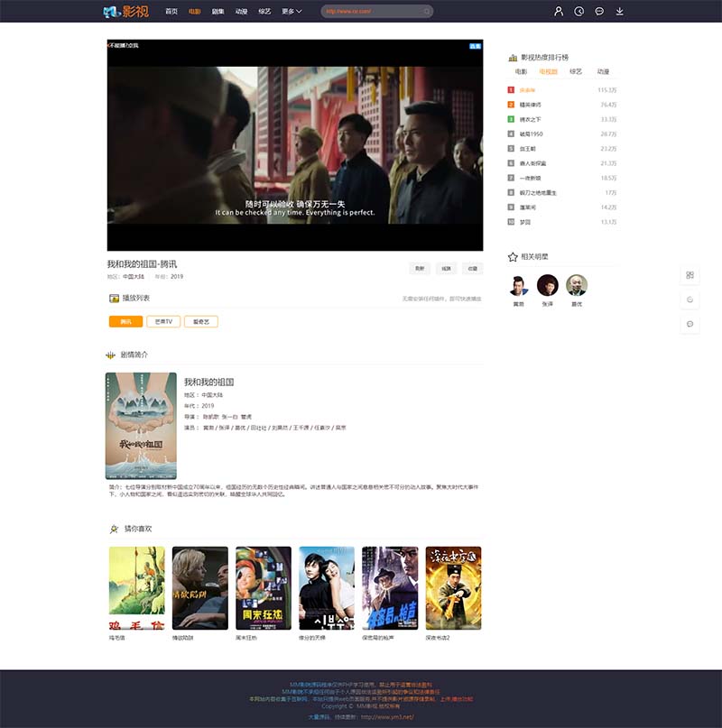Open the 深夜书店2 recommended poster
This screenshot has width=722, height=728.
pos(453,588)
